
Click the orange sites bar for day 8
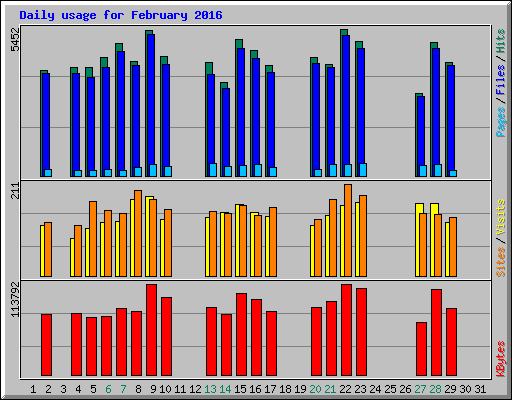(x=138, y=234)
